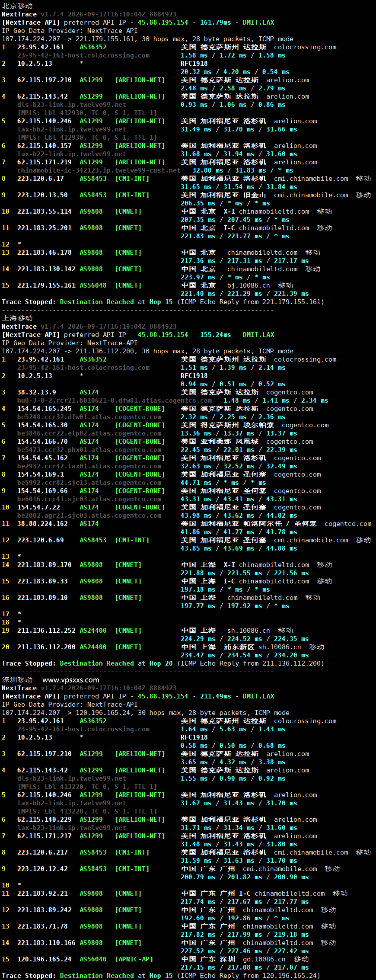Viewport: 376px width, 980px height.
Task: Click the 深圳移动 section header
Action: [x=17, y=680]
